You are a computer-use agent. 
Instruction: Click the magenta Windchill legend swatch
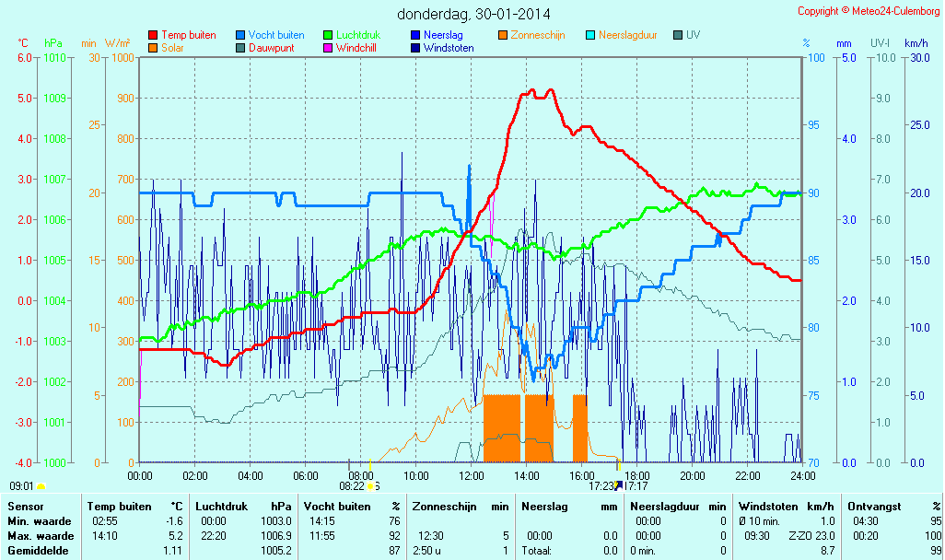[328, 48]
